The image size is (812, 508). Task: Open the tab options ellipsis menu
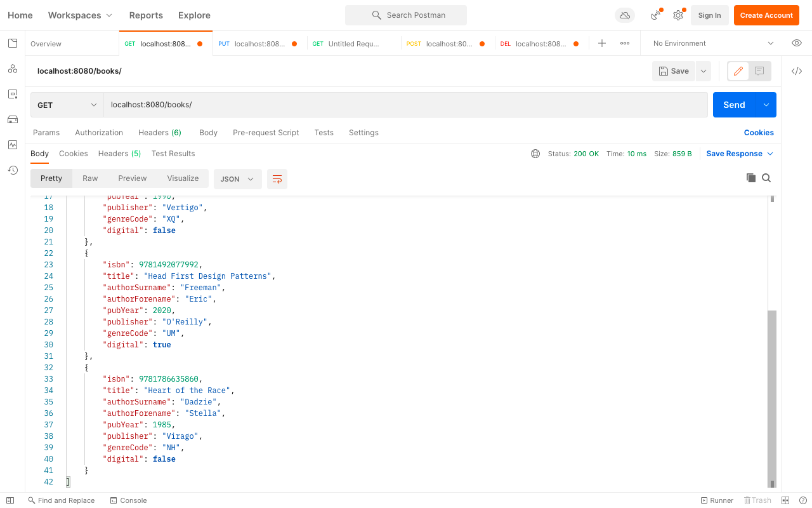(x=625, y=43)
